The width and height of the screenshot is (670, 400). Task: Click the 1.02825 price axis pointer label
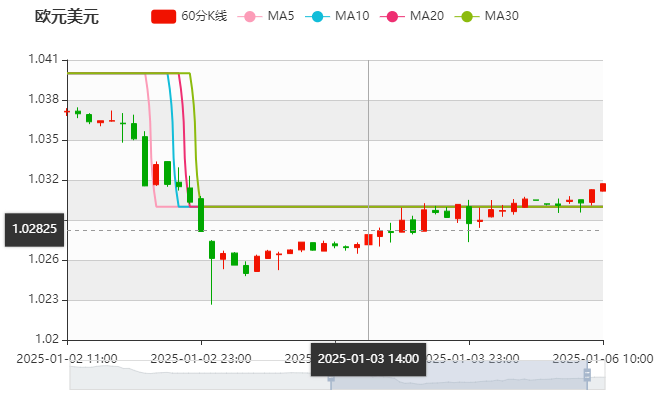(x=34, y=229)
